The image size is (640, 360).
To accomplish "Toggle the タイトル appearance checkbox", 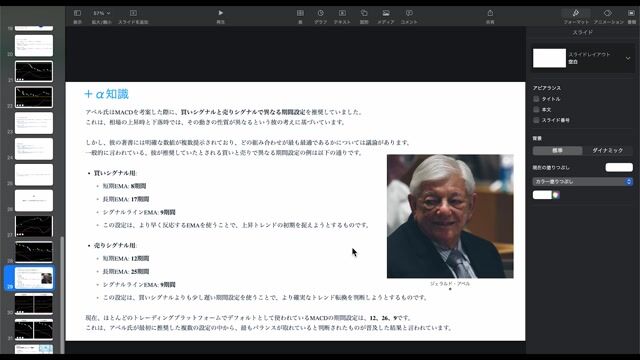I will tap(536, 99).
